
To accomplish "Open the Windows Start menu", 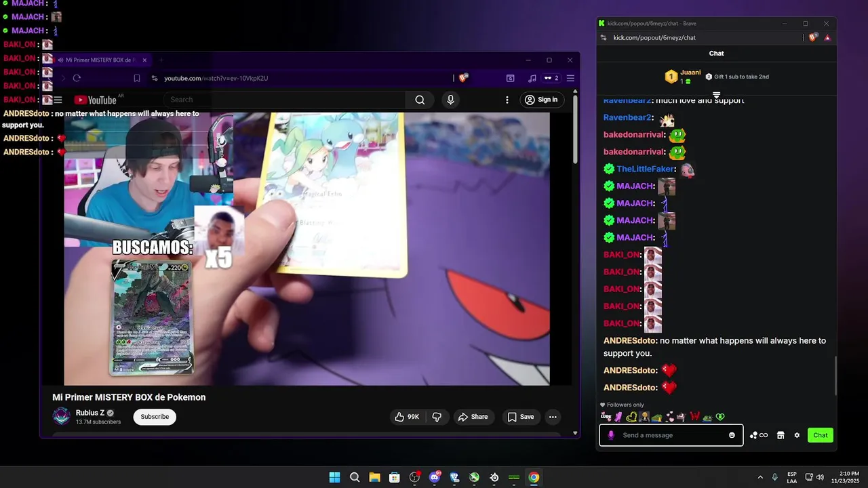I will pyautogui.click(x=334, y=477).
